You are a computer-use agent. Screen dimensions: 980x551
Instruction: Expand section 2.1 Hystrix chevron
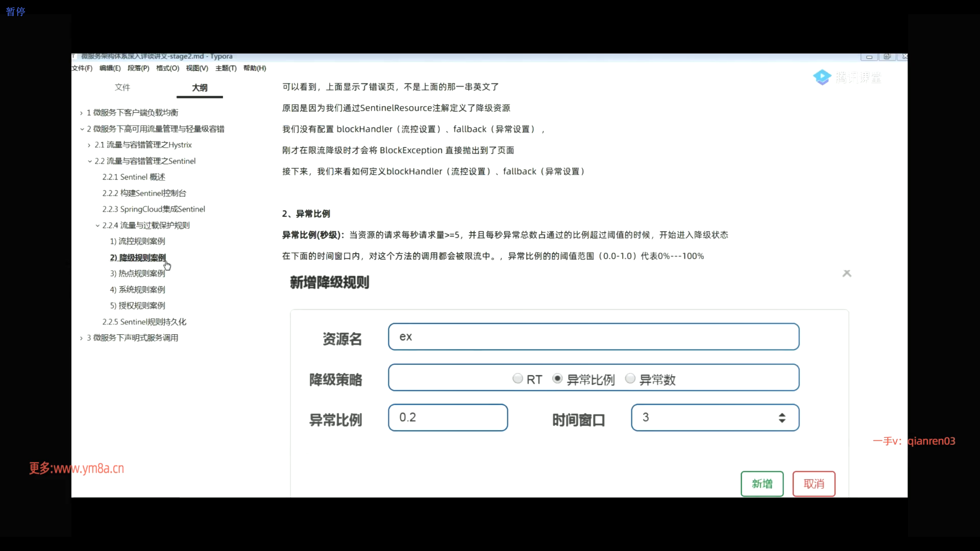[x=89, y=145]
